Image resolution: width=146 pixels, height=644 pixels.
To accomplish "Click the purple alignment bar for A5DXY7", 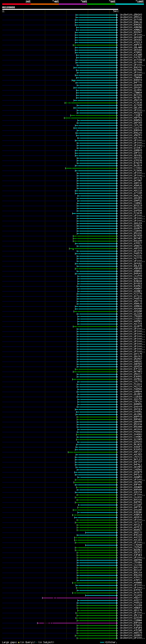I will tap(80, 598).
